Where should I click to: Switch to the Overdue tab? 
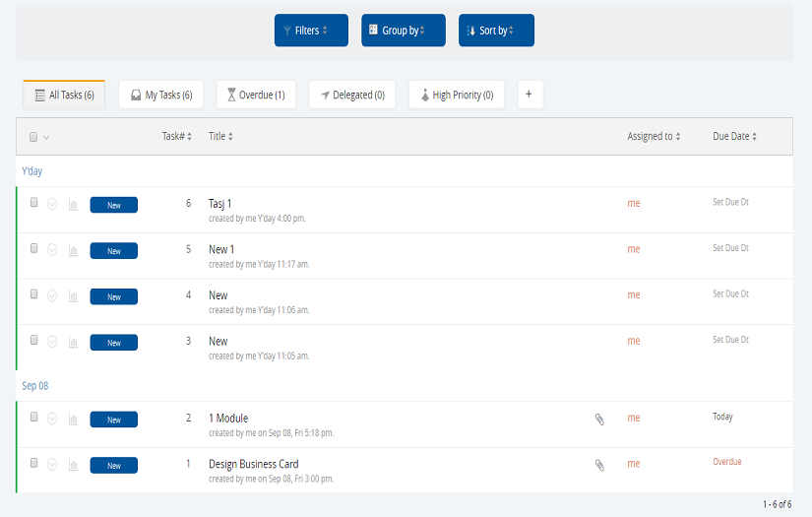(x=256, y=95)
